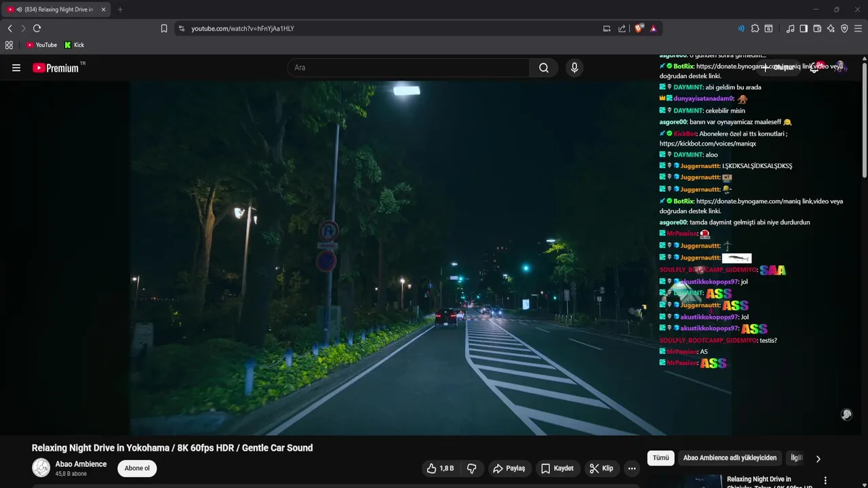The height and width of the screenshot is (488, 868).
Task: Open a new browser tab
Action: [x=120, y=9]
